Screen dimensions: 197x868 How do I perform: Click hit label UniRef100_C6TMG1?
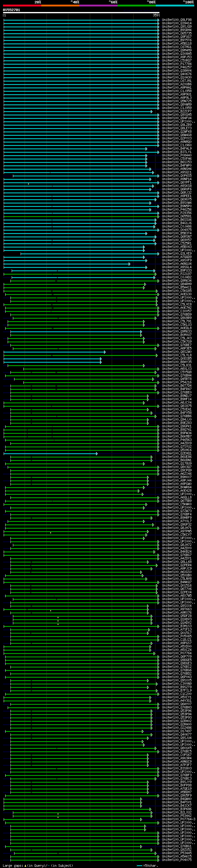[x=177, y=47]
